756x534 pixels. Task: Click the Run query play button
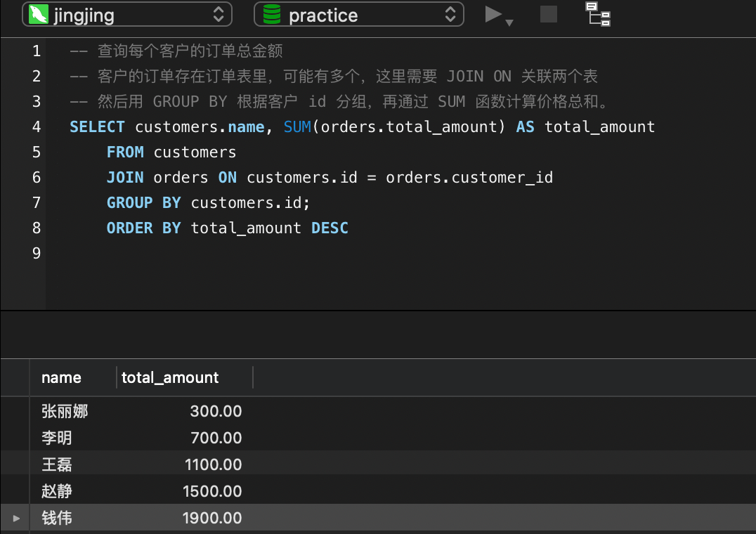[493, 14]
